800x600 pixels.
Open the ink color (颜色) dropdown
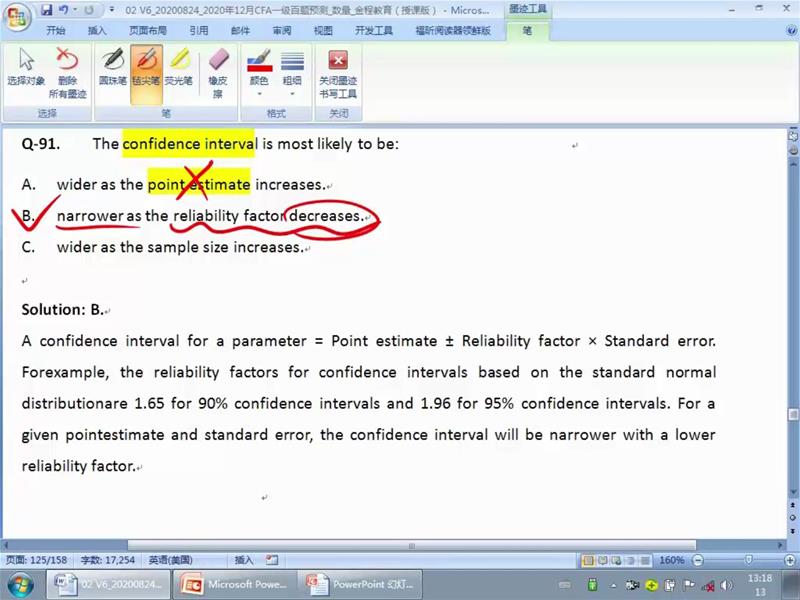tap(259, 73)
